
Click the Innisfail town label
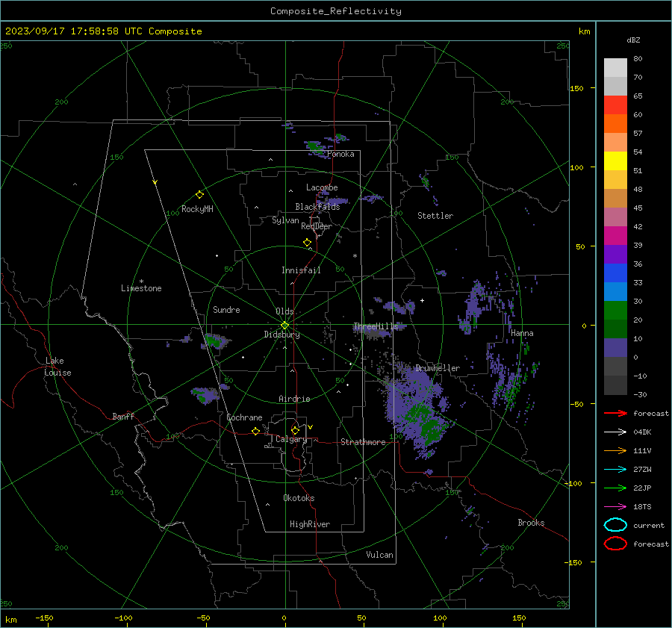point(301,270)
